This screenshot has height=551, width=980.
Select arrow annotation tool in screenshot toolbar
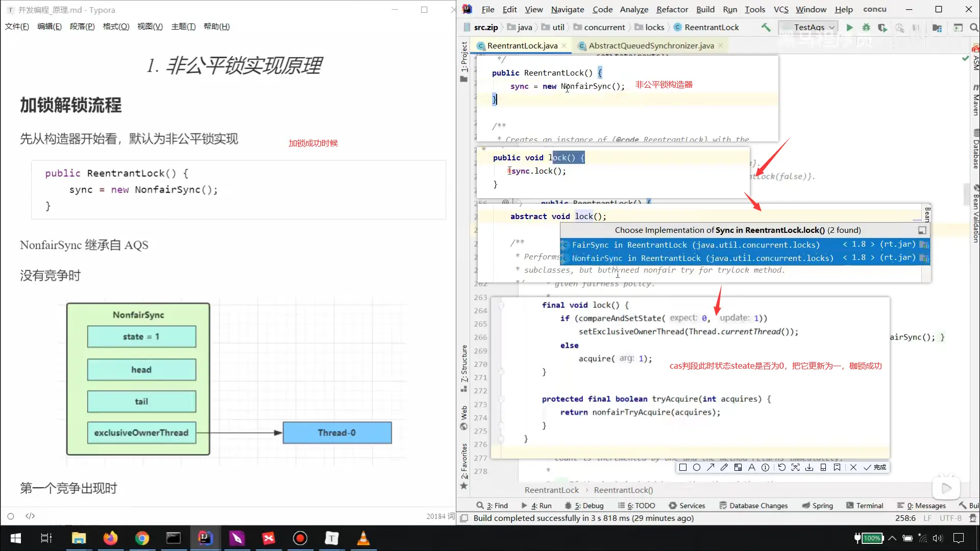click(710, 467)
